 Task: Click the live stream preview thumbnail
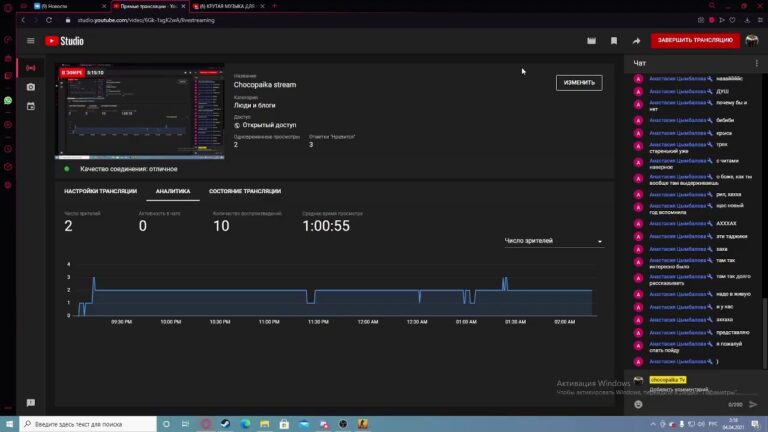click(x=140, y=111)
